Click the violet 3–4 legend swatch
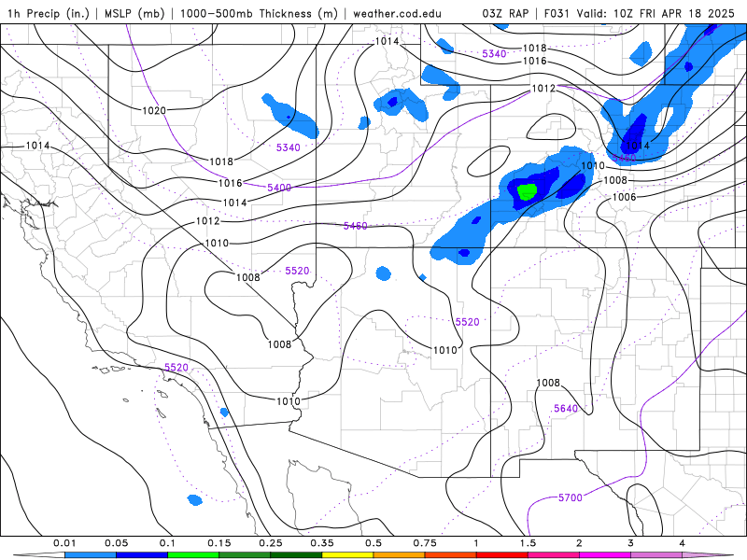Image resolution: width=747 pixels, height=560 pixels. (x=656, y=554)
